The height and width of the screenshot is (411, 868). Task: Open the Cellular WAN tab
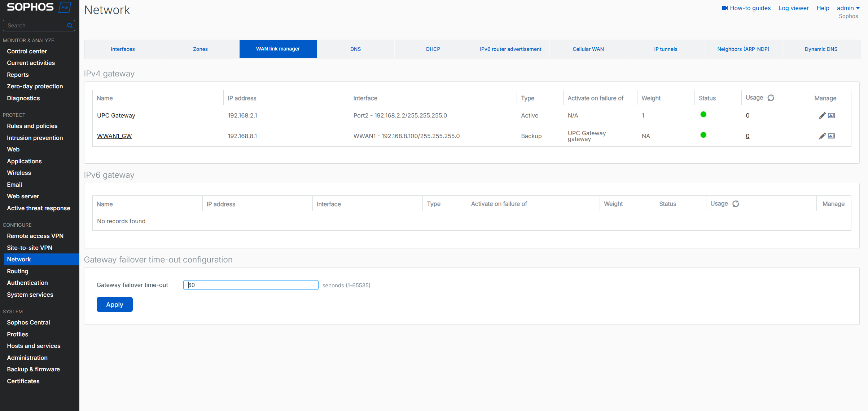588,49
